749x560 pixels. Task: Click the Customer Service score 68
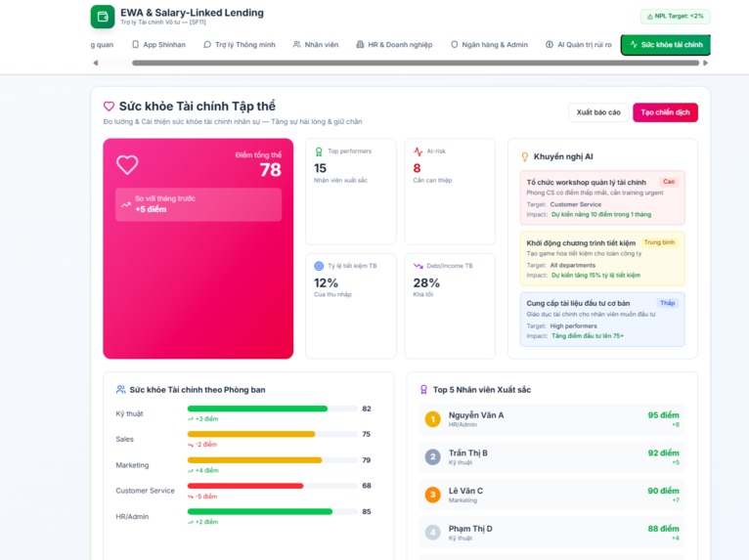(x=367, y=486)
